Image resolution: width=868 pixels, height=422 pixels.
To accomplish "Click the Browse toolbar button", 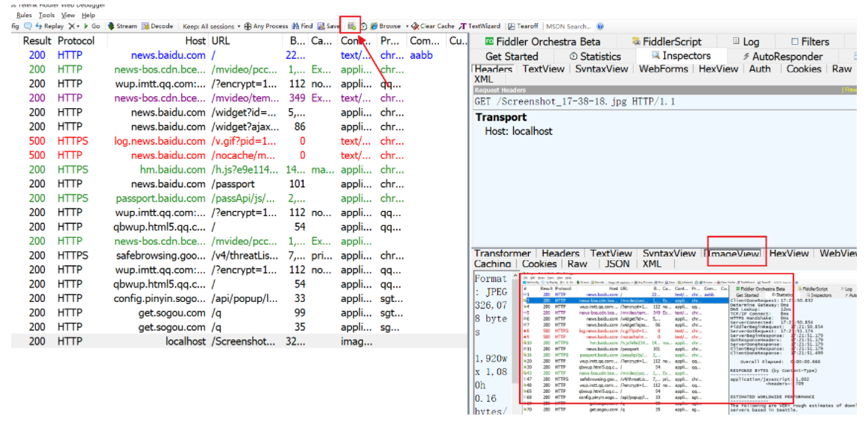I will click(386, 26).
